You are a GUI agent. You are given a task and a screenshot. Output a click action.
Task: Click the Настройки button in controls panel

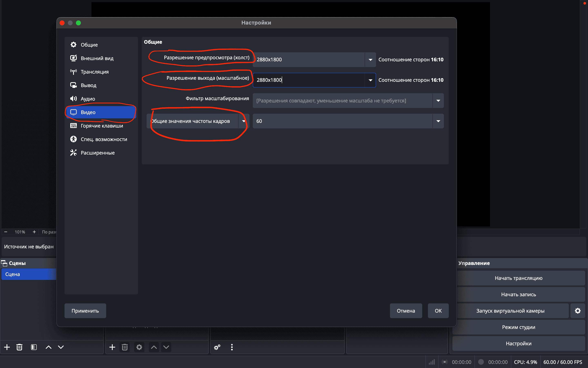[x=519, y=343]
